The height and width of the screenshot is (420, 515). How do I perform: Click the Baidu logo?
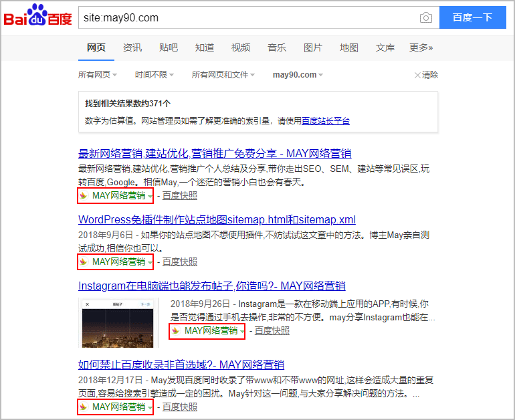point(37,15)
